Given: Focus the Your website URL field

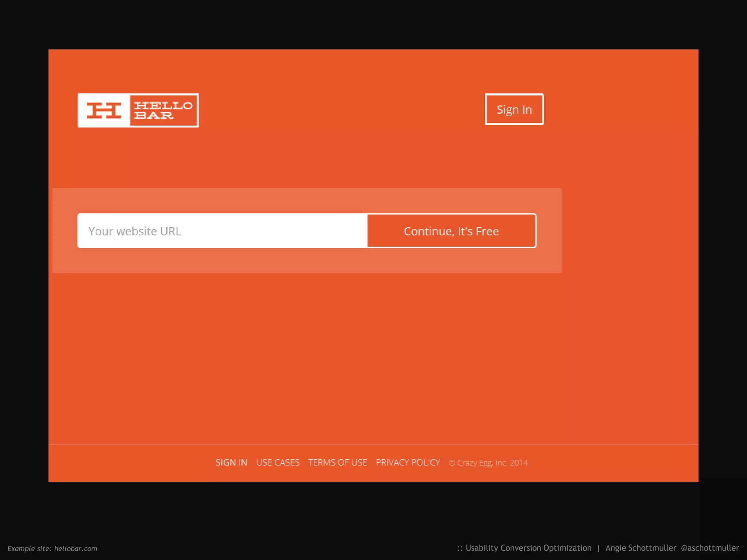Looking at the screenshot, I should pyautogui.click(x=222, y=231).
